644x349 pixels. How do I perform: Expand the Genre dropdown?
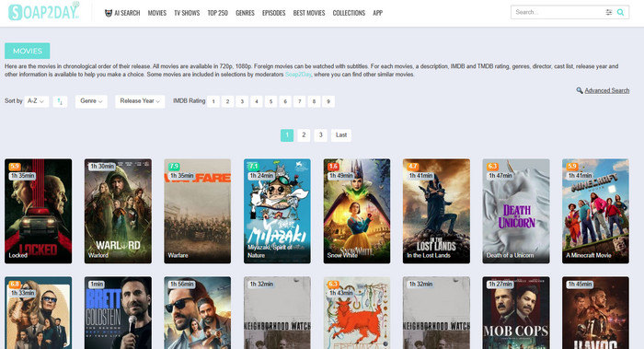tap(91, 101)
